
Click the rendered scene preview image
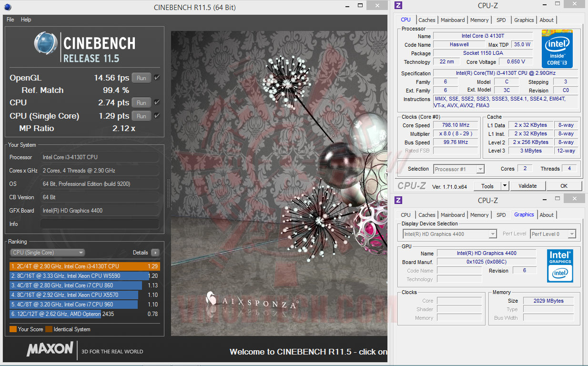click(279, 183)
